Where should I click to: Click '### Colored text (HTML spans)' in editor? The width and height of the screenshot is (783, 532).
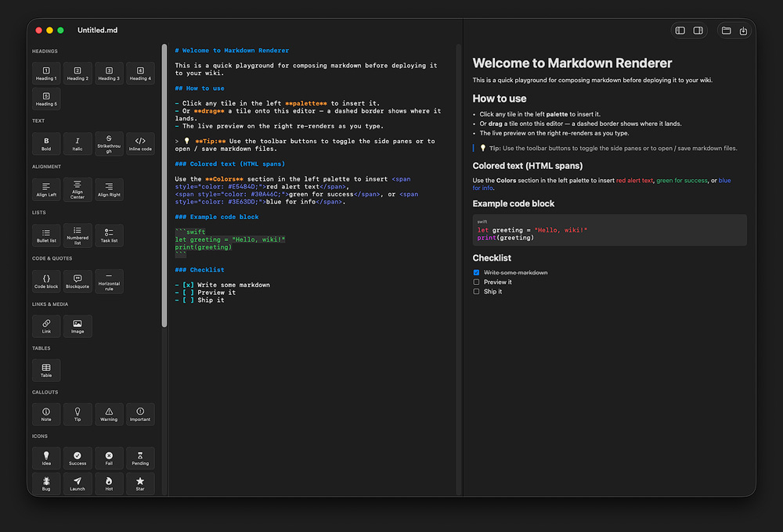coord(230,164)
